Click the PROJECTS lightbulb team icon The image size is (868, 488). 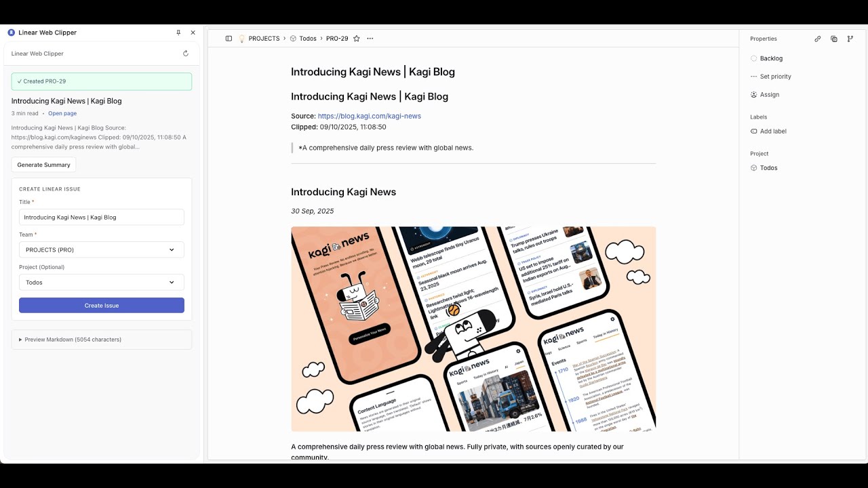241,39
